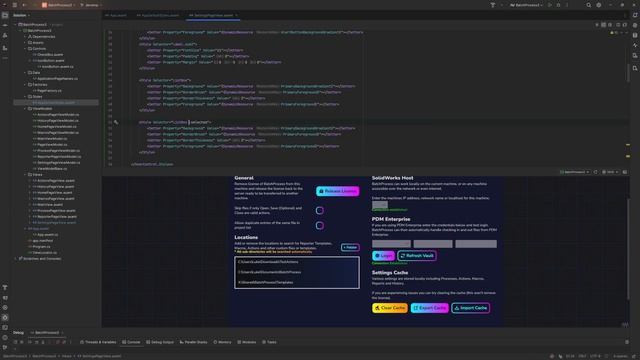The image size is (640, 360).
Task: Open the Console debug tab
Action: pyautogui.click(x=131, y=342)
